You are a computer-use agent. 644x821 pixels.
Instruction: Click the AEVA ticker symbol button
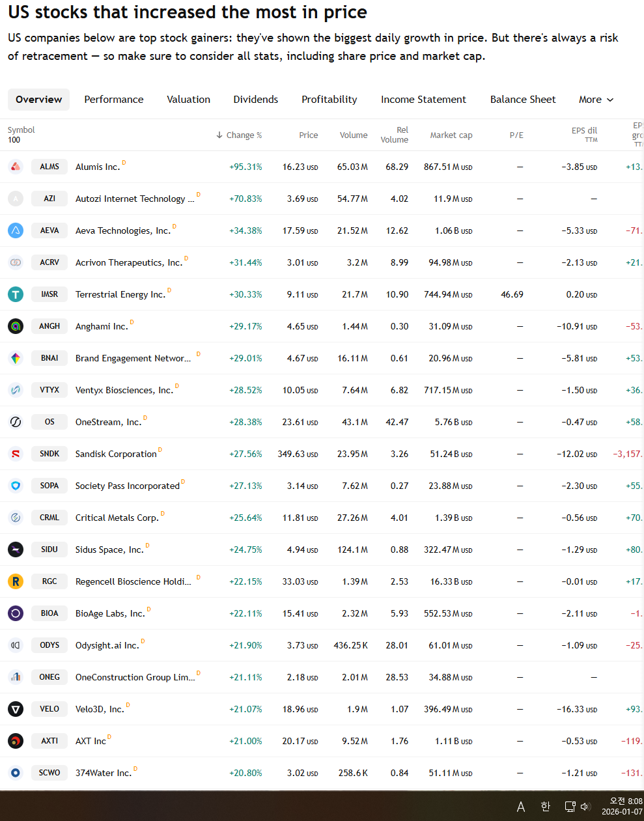pyautogui.click(x=49, y=230)
